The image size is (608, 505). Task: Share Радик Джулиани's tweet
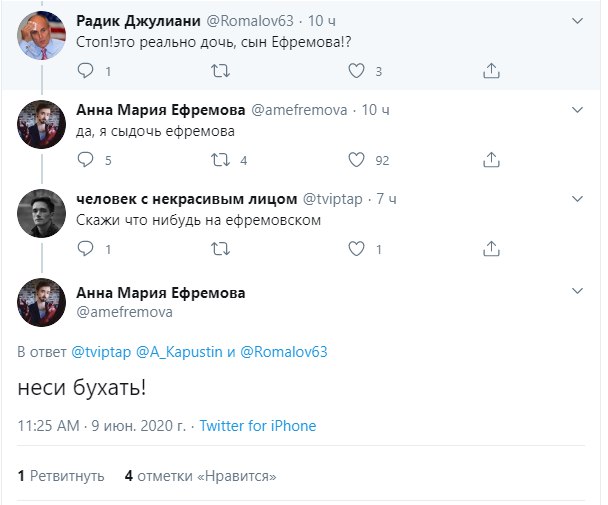tap(491, 71)
